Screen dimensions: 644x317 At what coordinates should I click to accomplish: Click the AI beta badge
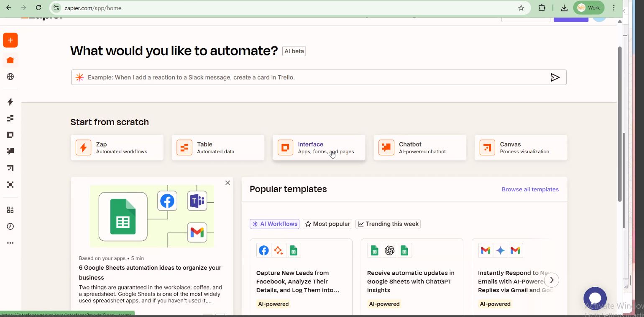pos(294,51)
